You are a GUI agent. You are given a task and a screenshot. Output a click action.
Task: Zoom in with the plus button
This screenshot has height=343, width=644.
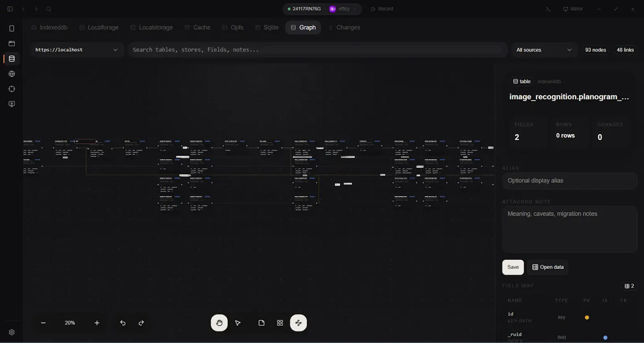[97, 323]
